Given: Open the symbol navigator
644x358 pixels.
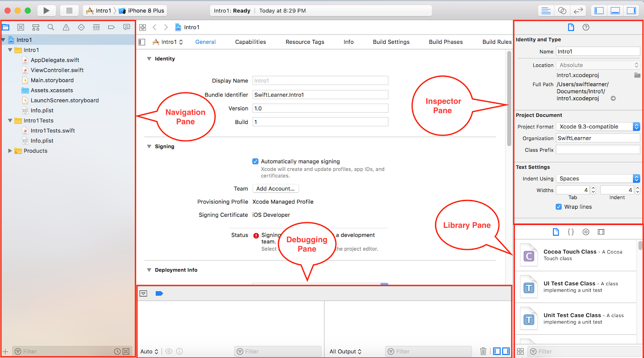Looking at the screenshot, I should click(36, 27).
